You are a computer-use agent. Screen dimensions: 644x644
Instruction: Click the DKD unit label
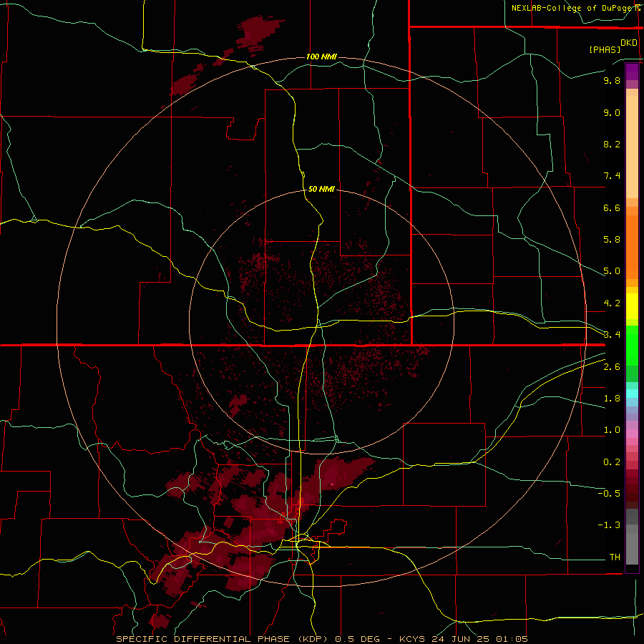tap(629, 43)
